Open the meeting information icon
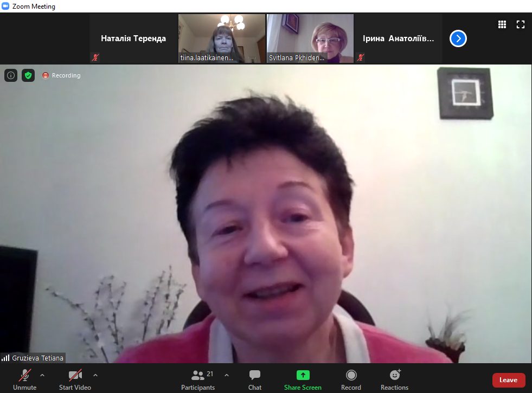Screen dimensions: 532x393 click(x=11, y=75)
